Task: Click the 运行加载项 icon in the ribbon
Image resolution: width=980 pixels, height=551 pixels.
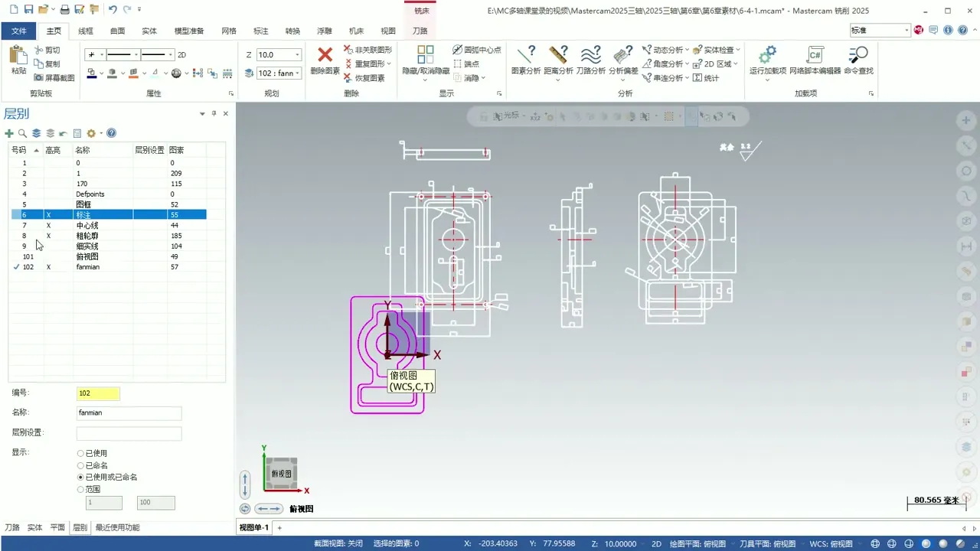Action: point(767,60)
